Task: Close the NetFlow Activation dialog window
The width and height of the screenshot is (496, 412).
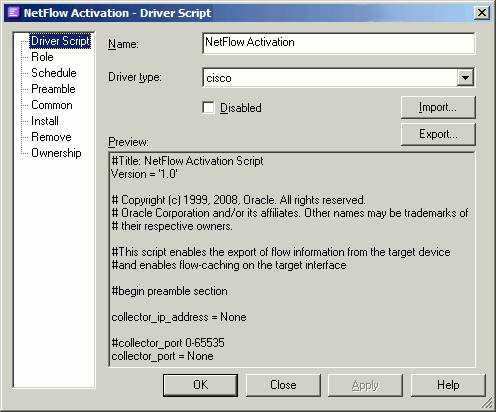Action: (482, 13)
